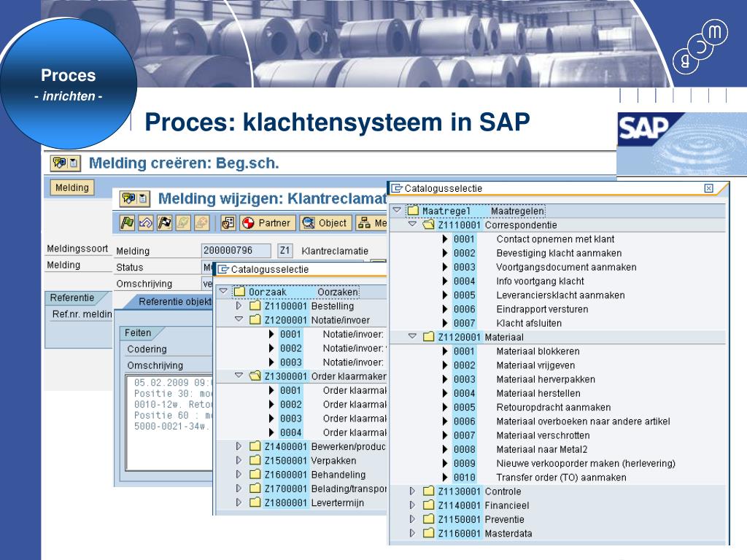Expand the Z1160001 Masterdata node
This screenshot has width=747, height=560.
pos(413,533)
